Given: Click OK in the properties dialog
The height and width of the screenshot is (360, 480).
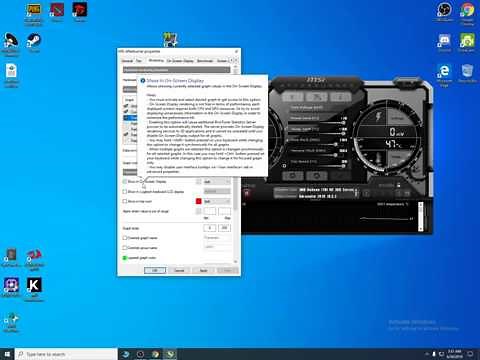Looking at the screenshot, I should coord(155,270).
